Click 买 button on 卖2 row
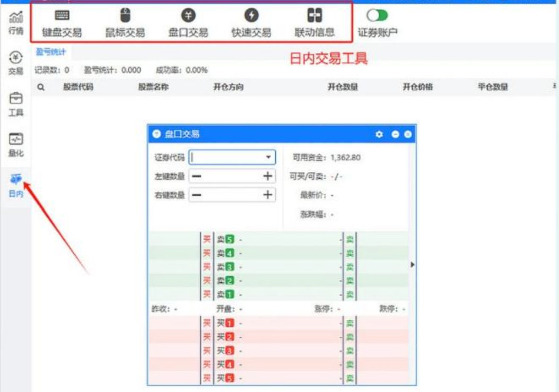The image size is (559, 392). [x=207, y=281]
